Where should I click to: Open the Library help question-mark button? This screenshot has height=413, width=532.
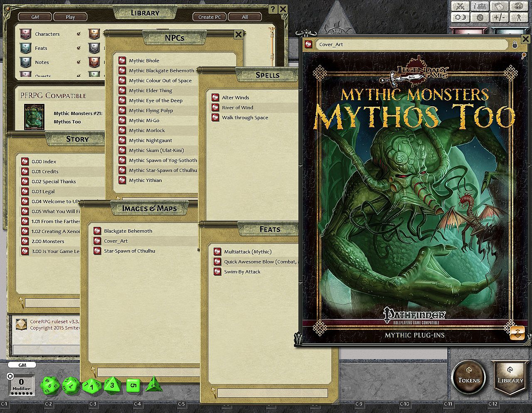273,9
